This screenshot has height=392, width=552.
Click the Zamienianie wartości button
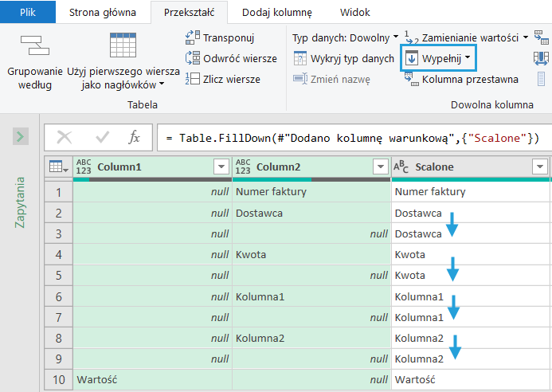coord(470,37)
